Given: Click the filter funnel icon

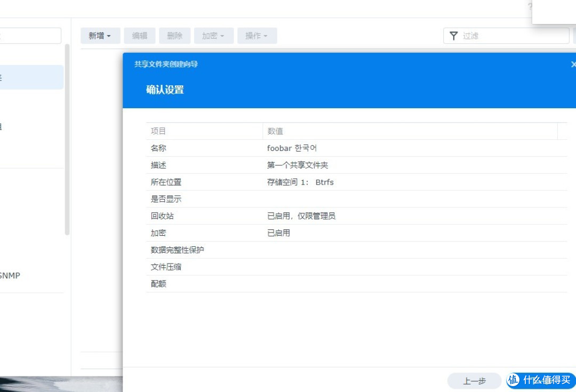Looking at the screenshot, I should coord(454,36).
